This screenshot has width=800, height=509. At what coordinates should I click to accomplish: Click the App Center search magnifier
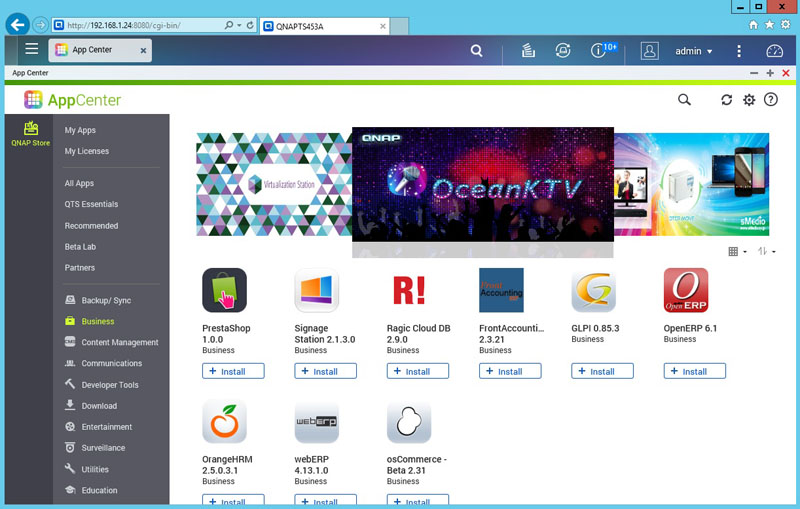point(684,99)
